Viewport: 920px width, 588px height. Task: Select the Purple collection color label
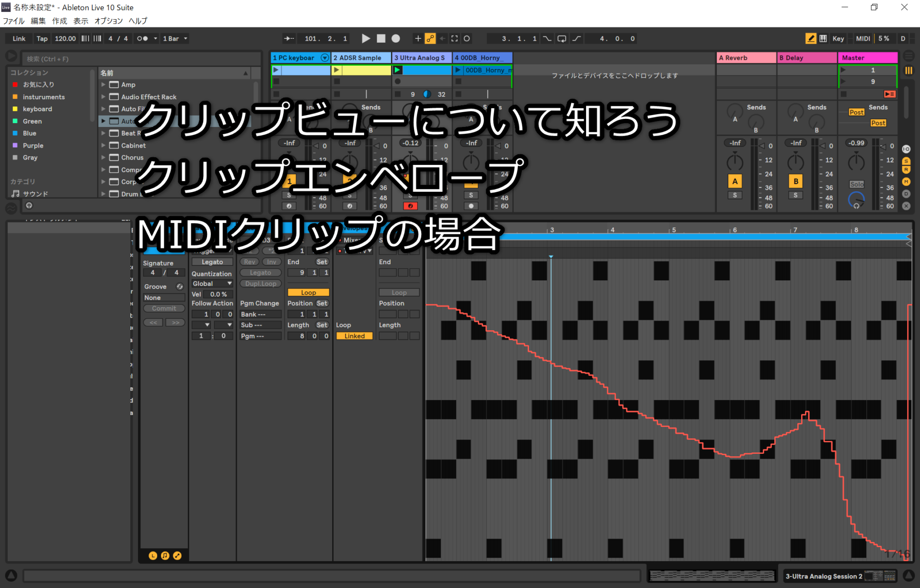[33, 145]
